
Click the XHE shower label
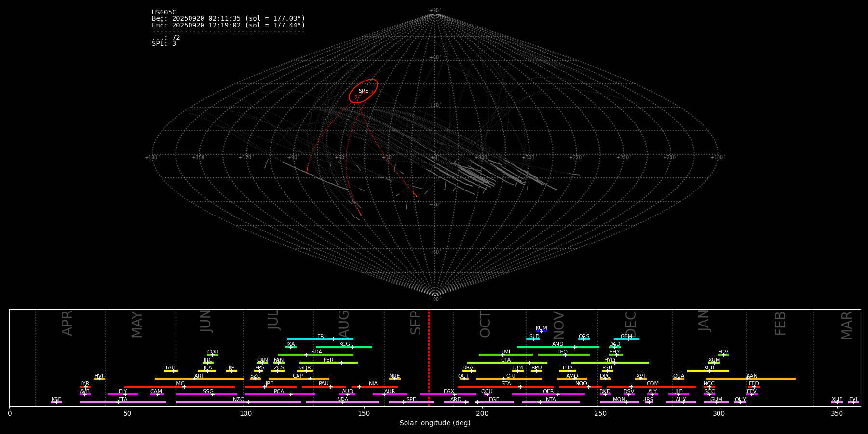coord(837,400)
